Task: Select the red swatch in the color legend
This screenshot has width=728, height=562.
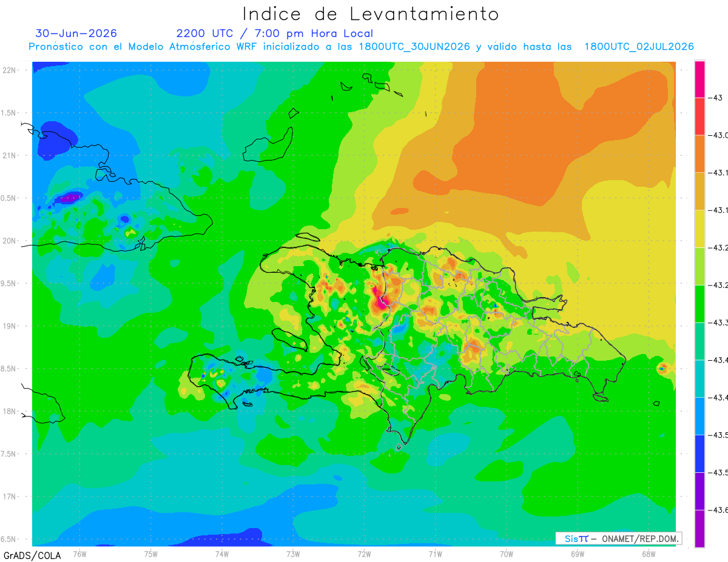Action: pyautogui.click(x=699, y=116)
